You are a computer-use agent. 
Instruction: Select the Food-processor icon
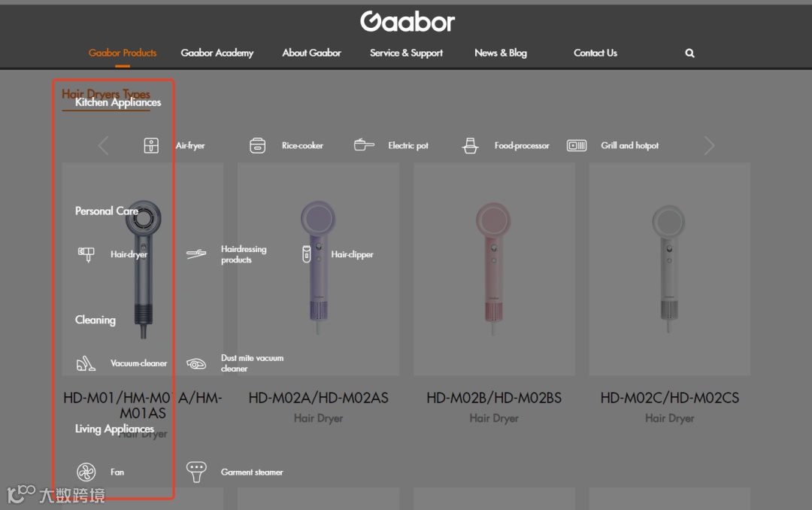click(x=470, y=146)
